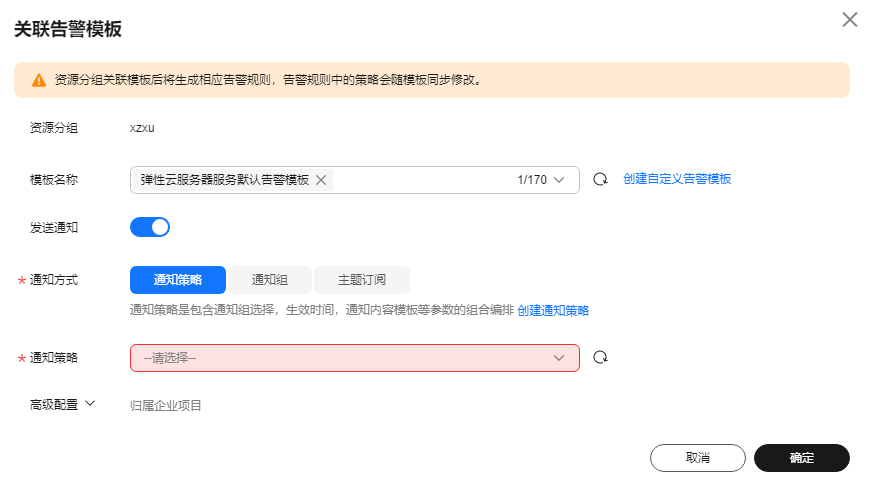Refresh the 模板名称 template list
The height and width of the screenshot is (489, 875).
600,179
